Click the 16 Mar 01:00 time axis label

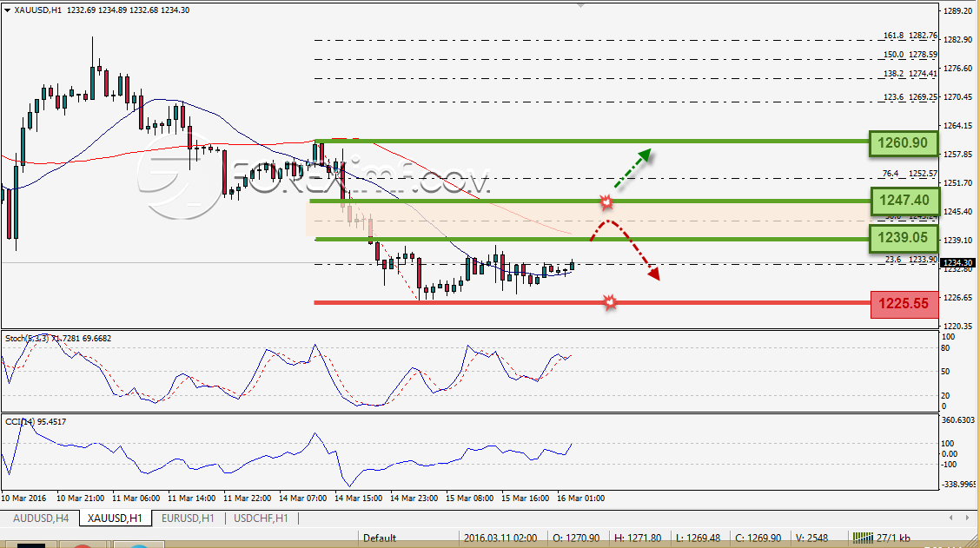[580, 498]
